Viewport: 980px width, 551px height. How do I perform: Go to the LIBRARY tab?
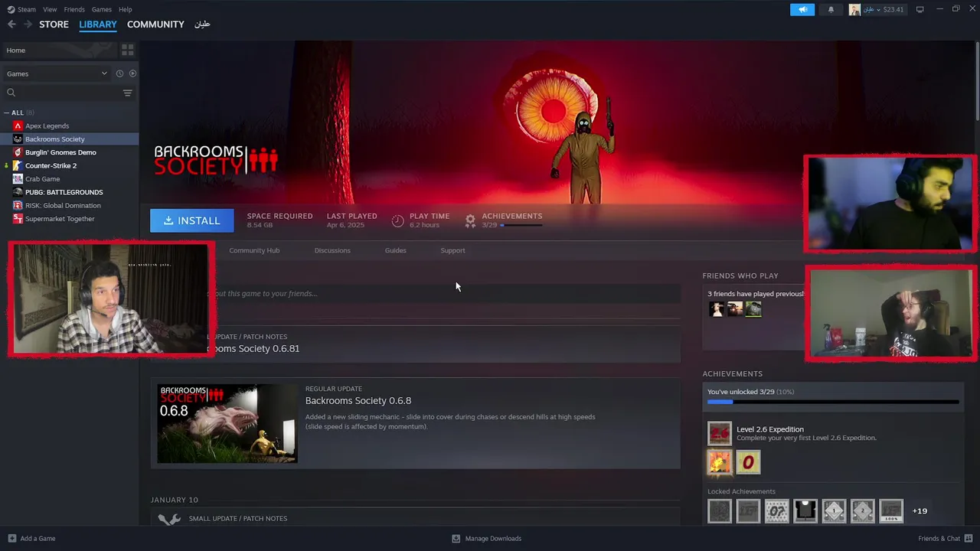click(x=98, y=24)
